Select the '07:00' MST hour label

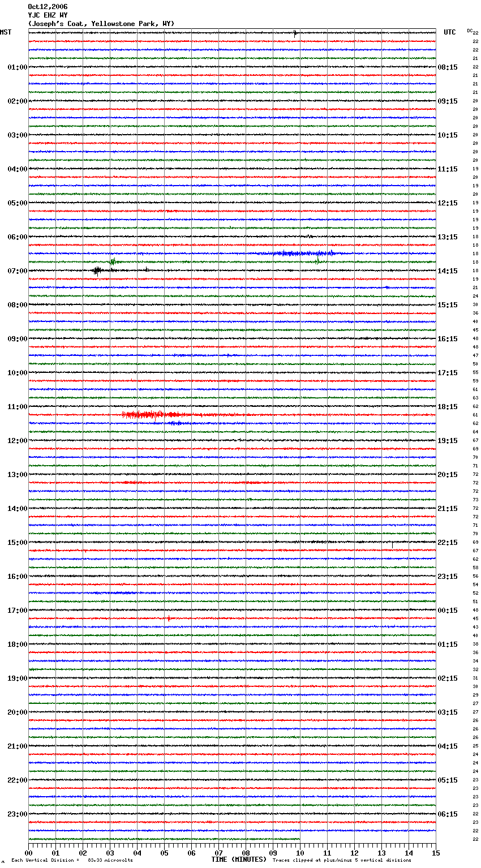18,271
